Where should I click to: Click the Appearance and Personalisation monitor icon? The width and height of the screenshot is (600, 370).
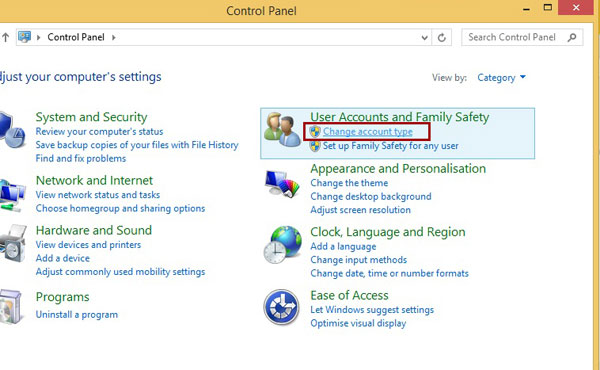pyautogui.click(x=282, y=184)
